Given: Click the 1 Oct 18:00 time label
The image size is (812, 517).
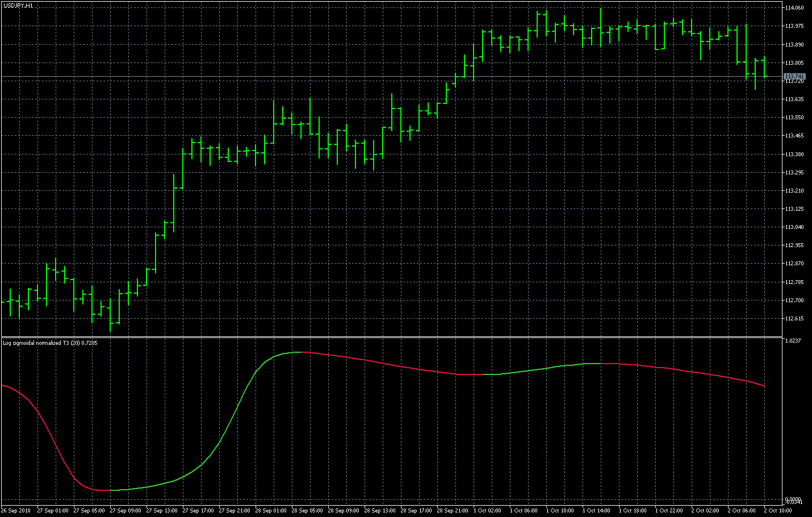Looking at the screenshot, I should coord(633,511).
